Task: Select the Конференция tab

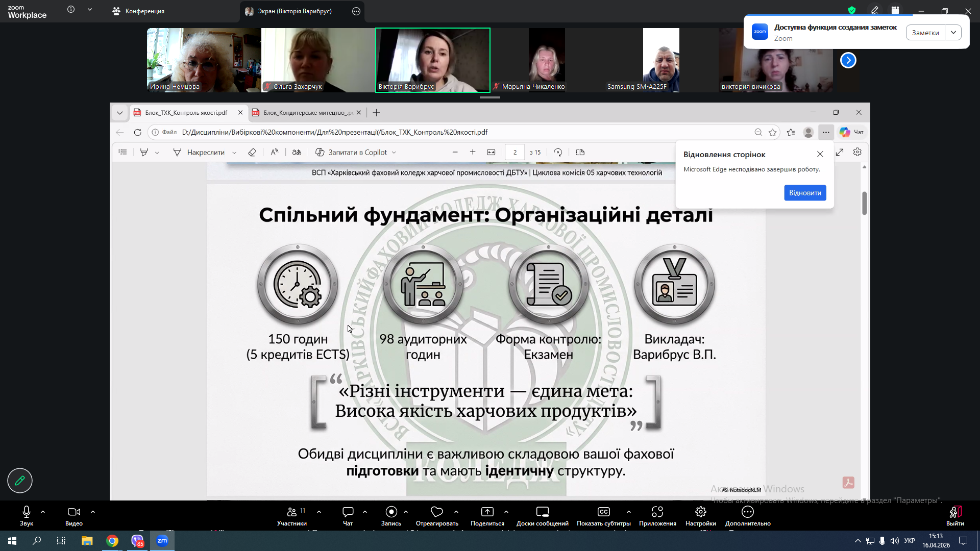Action: (x=138, y=11)
